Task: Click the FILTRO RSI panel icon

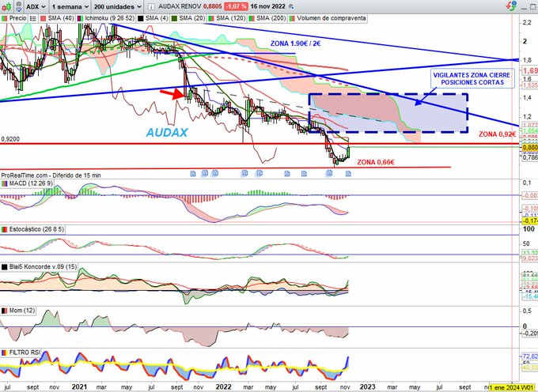Action: coord(5,353)
